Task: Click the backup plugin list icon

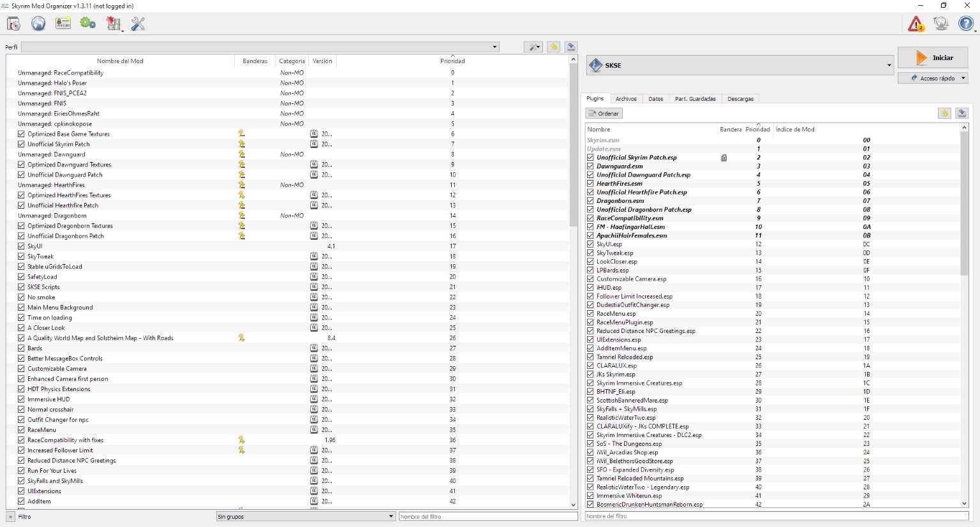Action: [x=962, y=113]
